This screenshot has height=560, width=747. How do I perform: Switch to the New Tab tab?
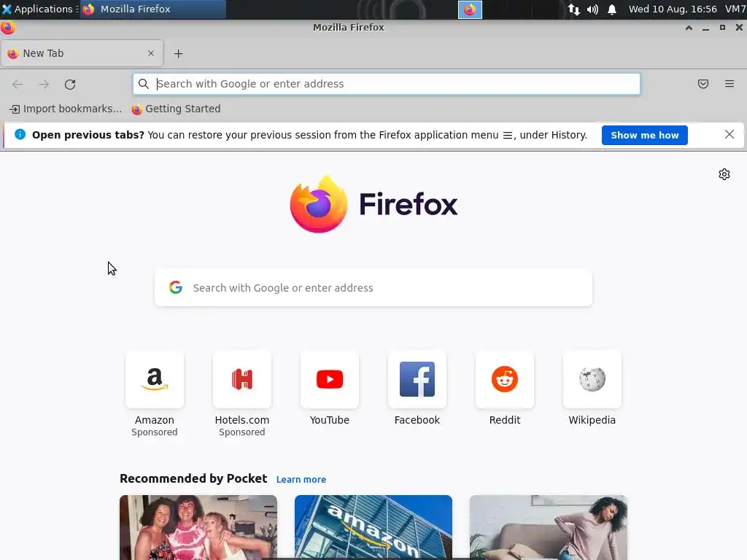click(x=82, y=53)
